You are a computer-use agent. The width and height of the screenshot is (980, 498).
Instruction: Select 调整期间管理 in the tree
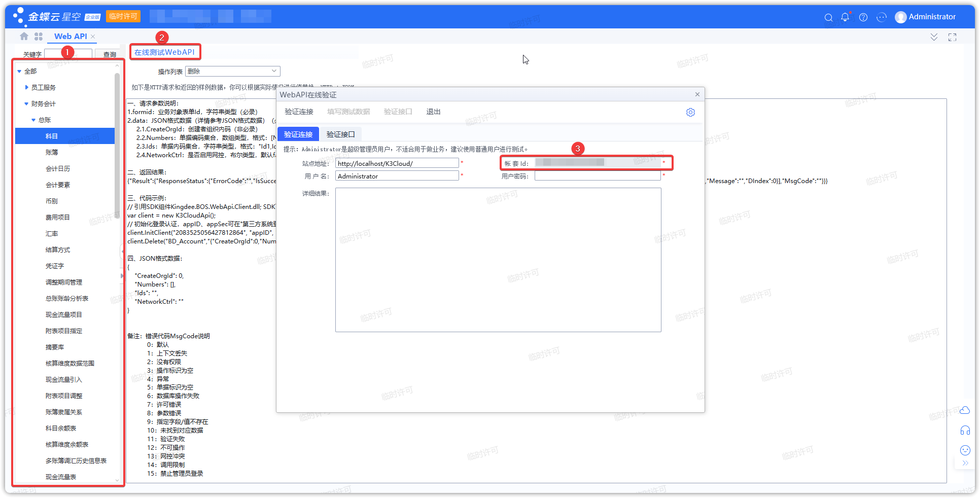coord(64,282)
